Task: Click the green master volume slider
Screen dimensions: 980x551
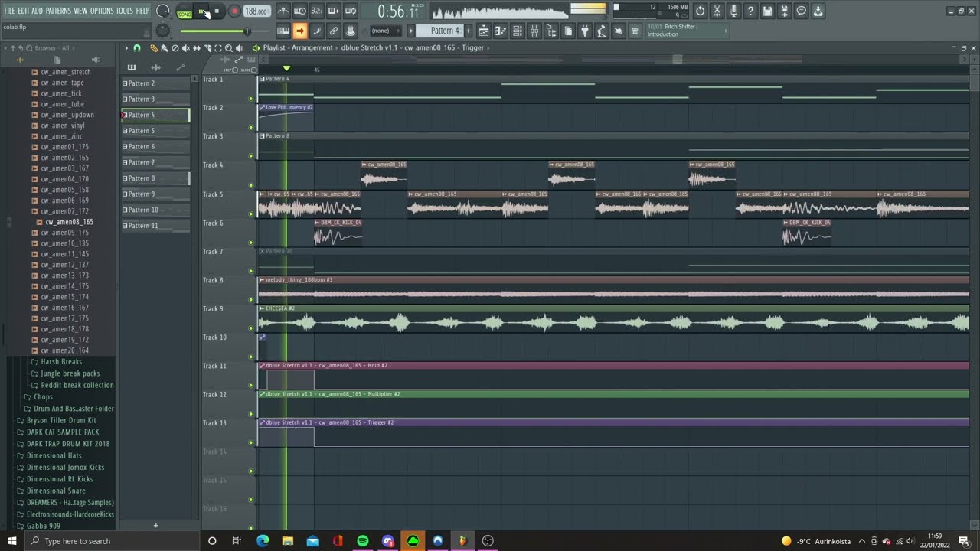Action: coord(214,31)
